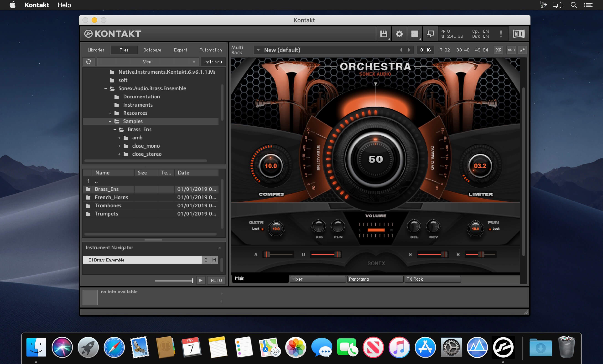This screenshot has height=364, width=603.
Task: Go up to parent folder arrow
Action: (x=88, y=181)
